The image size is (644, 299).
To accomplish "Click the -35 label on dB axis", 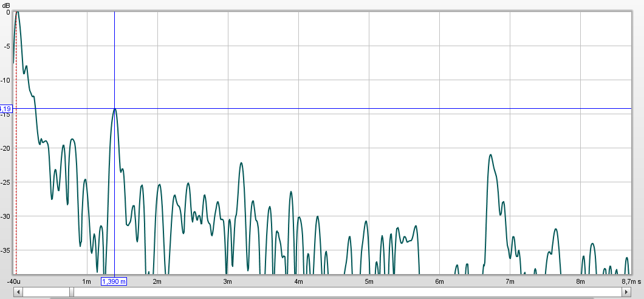I will [x=5, y=250].
